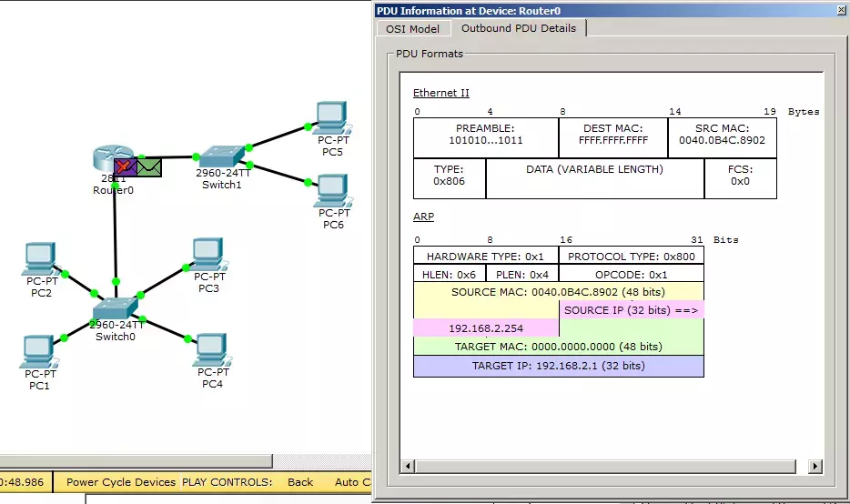This screenshot has width=850, height=504.
Task: Open the failed purple PDU envelope with red X
Action: tap(126, 166)
